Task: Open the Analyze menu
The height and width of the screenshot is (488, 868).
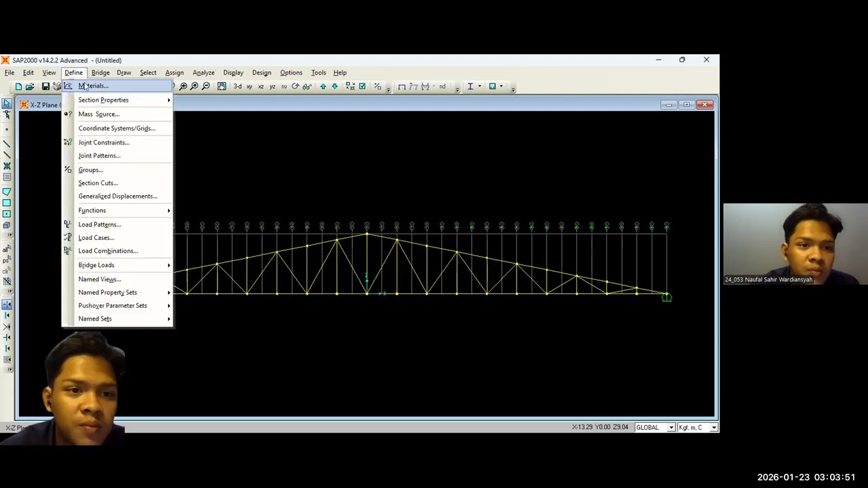Action: (x=203, y=73)
